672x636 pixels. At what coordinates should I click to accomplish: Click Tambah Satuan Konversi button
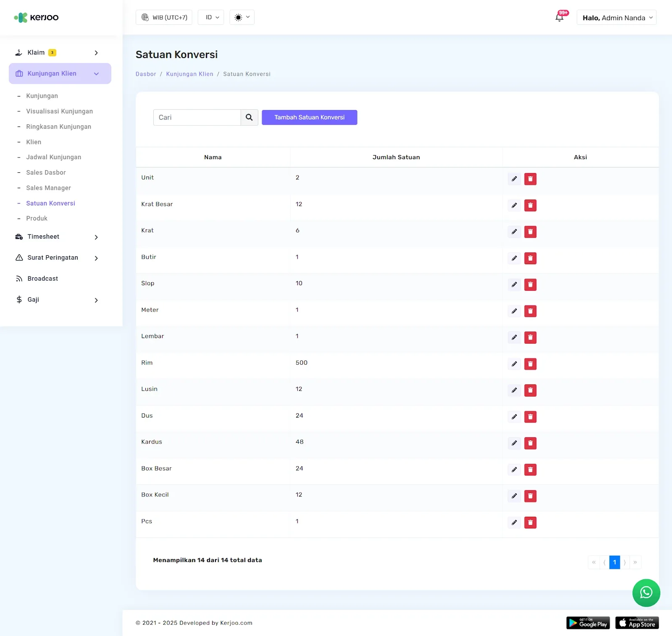[x=310, y=117]
